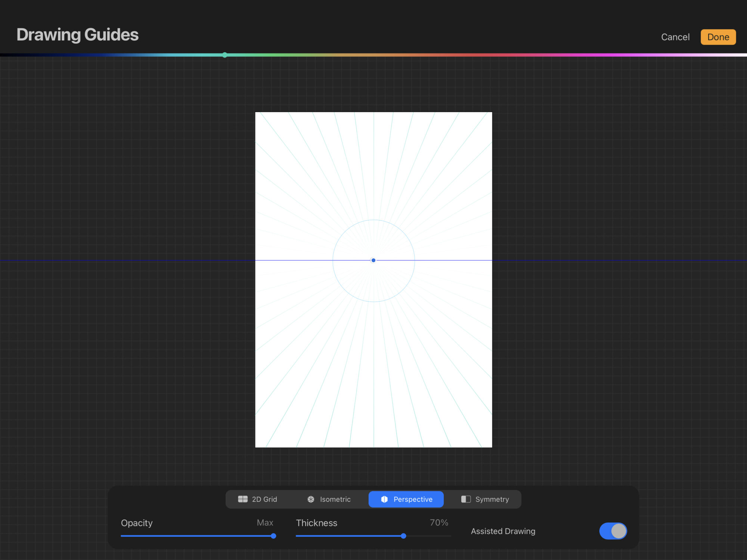Viewport: 747px width, 560px height.
Task: Click Cancel to discard changes
Action: 675,37
